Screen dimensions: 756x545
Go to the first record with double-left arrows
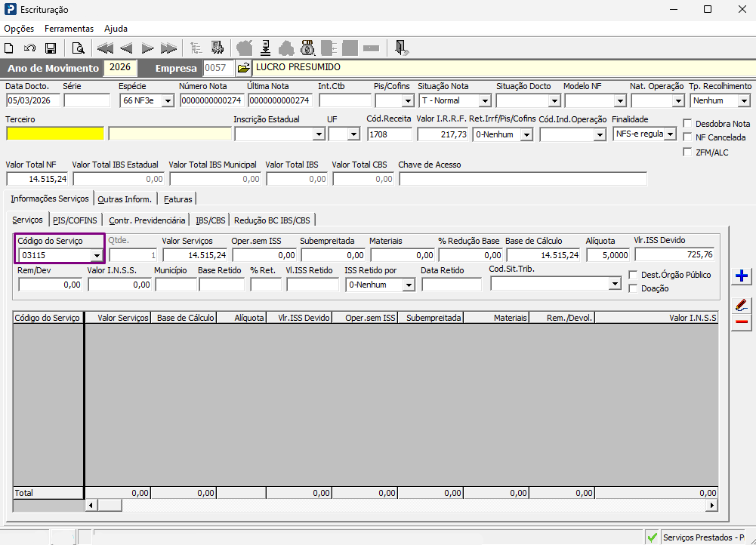pos(105,48)
